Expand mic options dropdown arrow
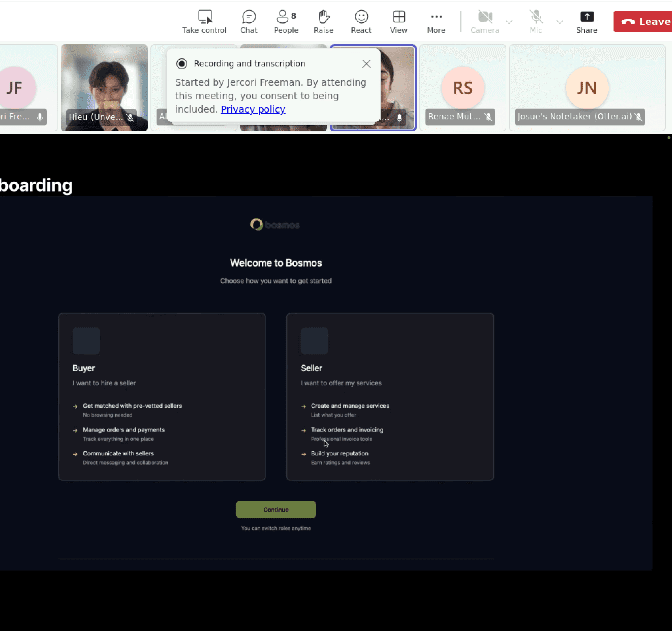This screenshot has height=631, width=672. point(559,22)
